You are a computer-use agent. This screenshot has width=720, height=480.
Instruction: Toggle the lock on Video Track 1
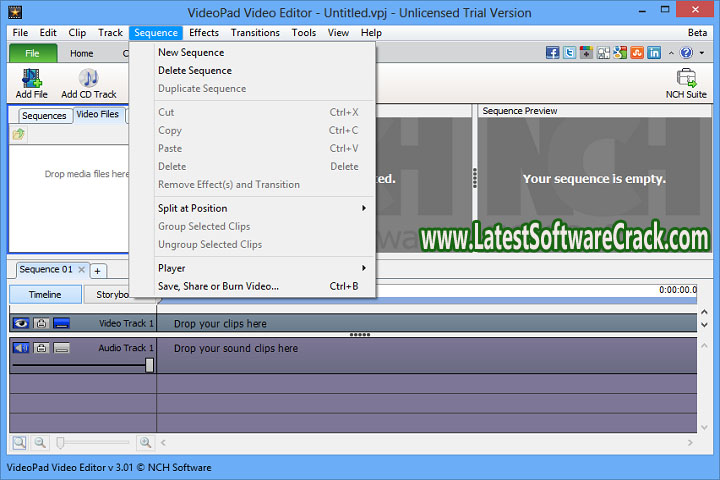[x=41, y=323]
